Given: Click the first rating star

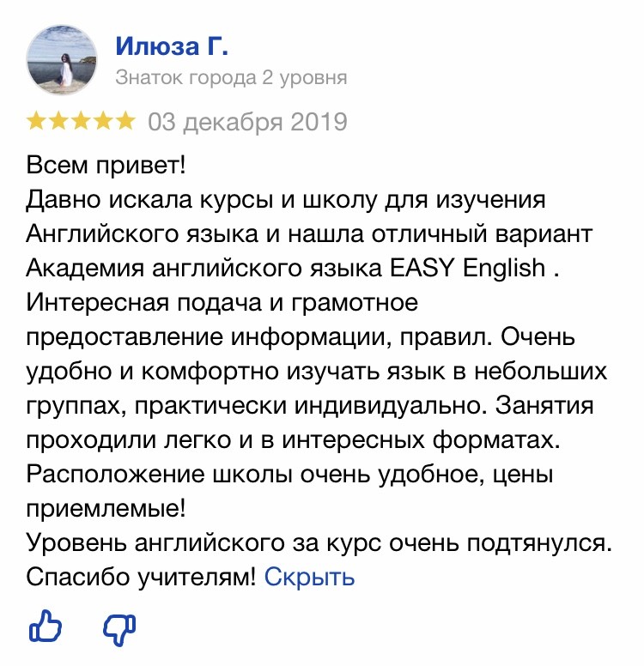Looking at the screenshot, I should 37,121.
